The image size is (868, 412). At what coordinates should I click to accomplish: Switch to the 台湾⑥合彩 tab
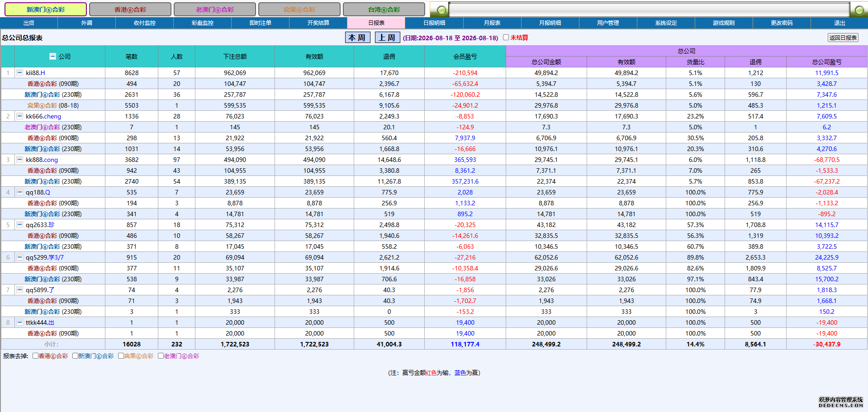pos(384,9)
